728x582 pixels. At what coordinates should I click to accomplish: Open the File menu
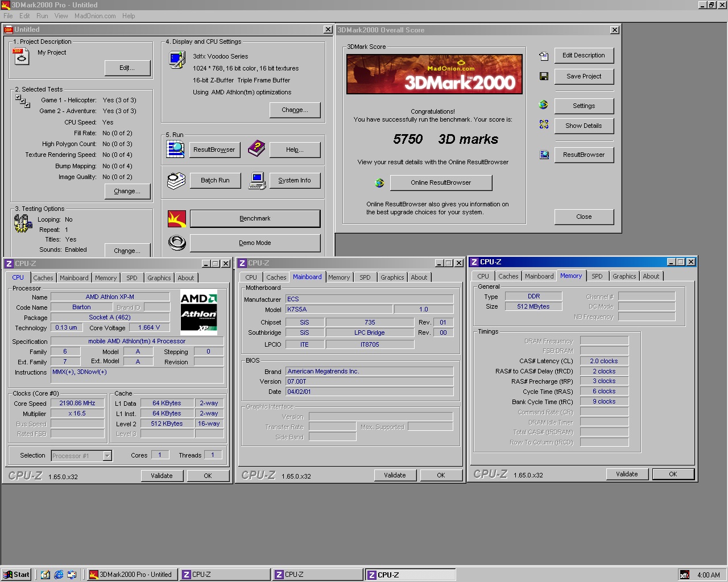click(x=8, y=16)
